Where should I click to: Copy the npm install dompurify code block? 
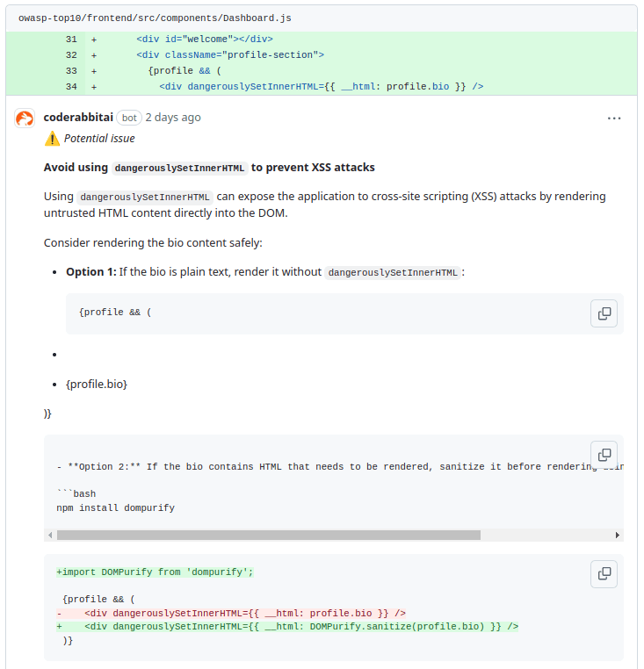coord(604,455)
